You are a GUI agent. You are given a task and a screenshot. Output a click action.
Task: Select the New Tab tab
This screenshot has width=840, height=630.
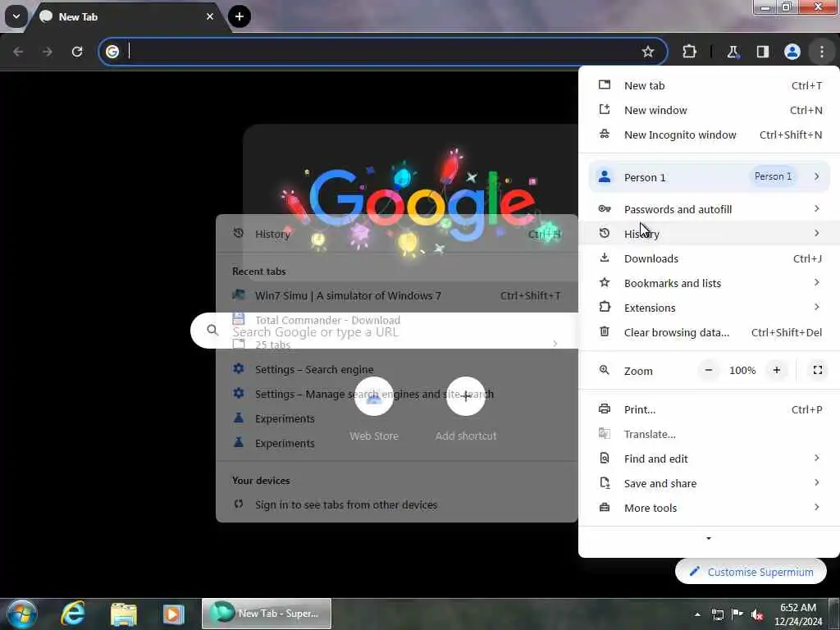129,16
